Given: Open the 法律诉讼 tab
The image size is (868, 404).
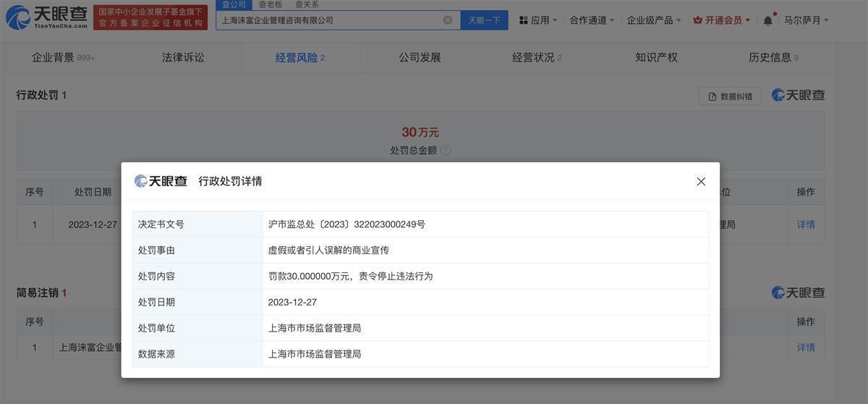Looking at the screenshot, I should pos(183,57).
